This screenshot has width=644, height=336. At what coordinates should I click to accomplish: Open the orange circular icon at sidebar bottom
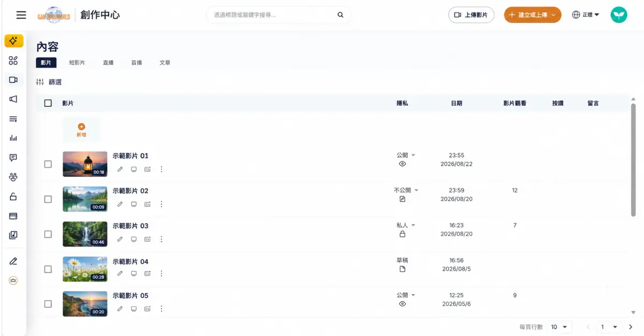pyautogui.click(x=13, y=280)
